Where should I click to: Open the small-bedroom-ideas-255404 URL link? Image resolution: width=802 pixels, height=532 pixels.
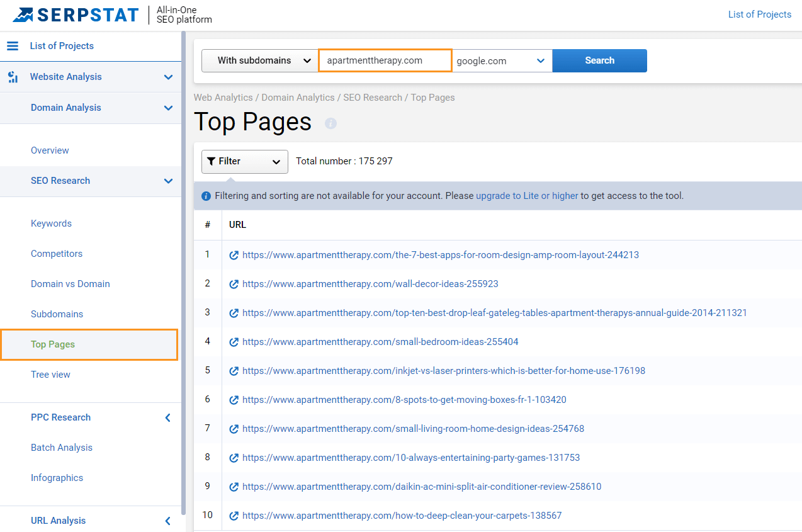(x=380, y=342)
